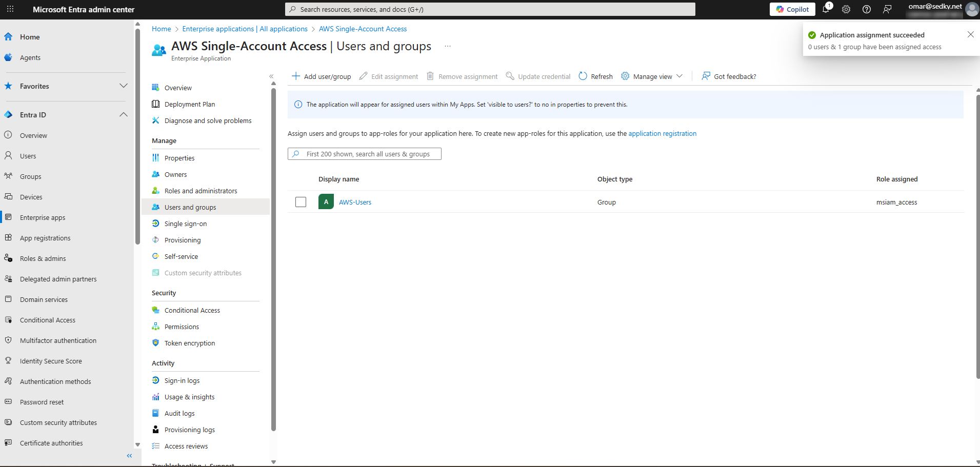Dismiss the assignment succeeded notification
The width and height of the screenshot is (980, 467).
coord(970,34)
